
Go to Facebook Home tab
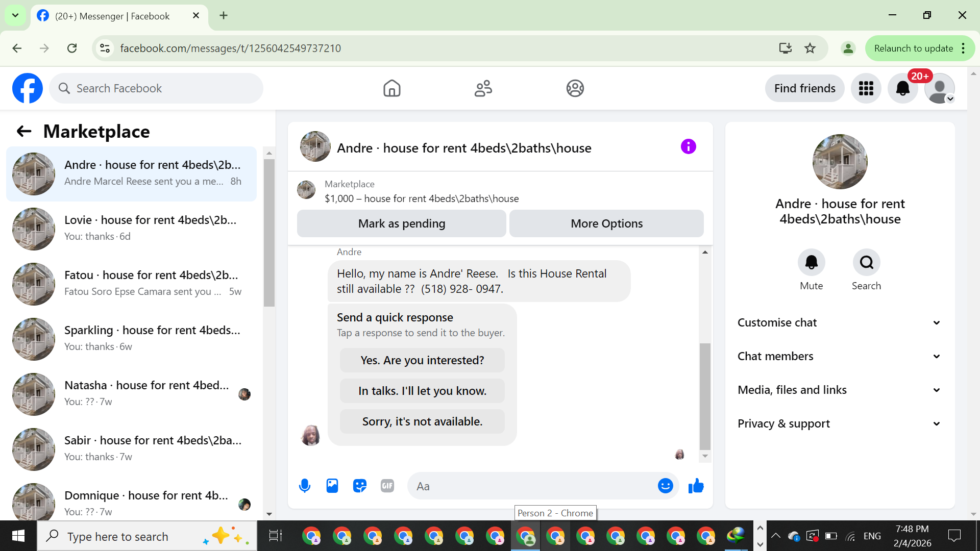[x=392, y=88]
